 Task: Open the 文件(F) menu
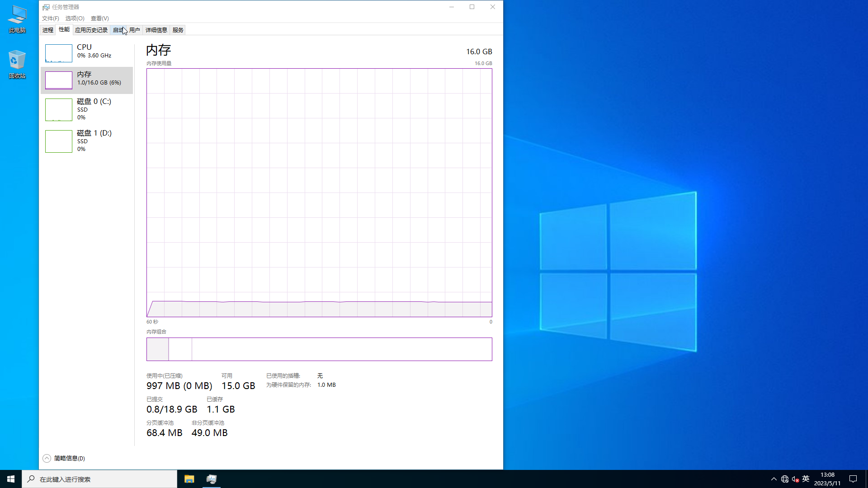[x=50, y=18]
